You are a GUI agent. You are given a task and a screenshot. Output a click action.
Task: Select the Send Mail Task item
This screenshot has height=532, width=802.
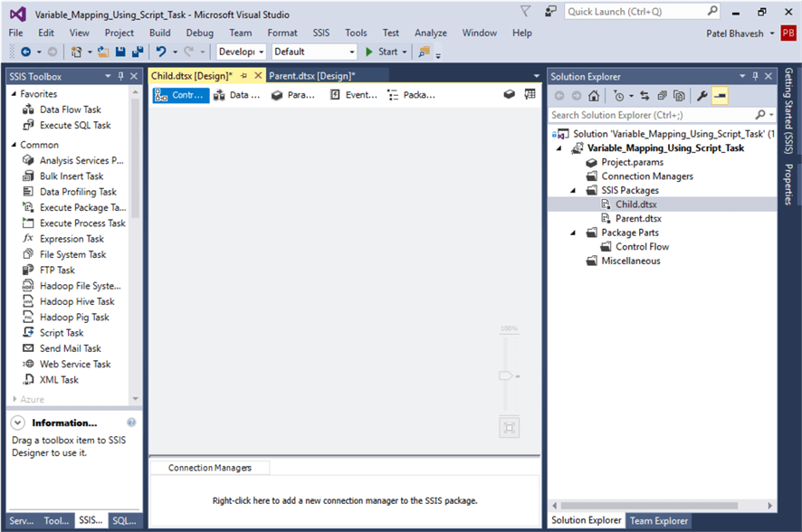(x=65, y=347)
